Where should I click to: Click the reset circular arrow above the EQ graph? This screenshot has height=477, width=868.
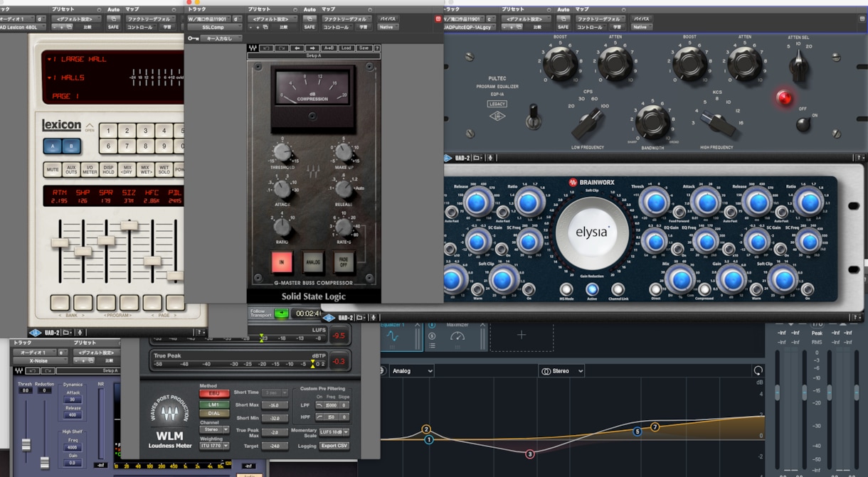point(758,370)
